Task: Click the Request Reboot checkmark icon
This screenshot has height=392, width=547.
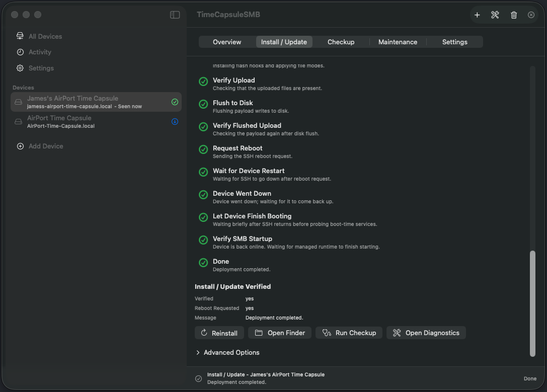Action: click(203, 149)
